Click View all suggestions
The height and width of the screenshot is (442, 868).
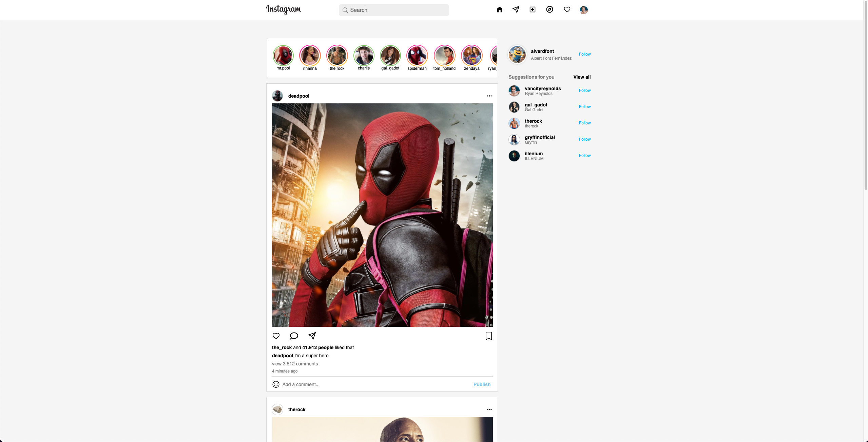[582, 77]
